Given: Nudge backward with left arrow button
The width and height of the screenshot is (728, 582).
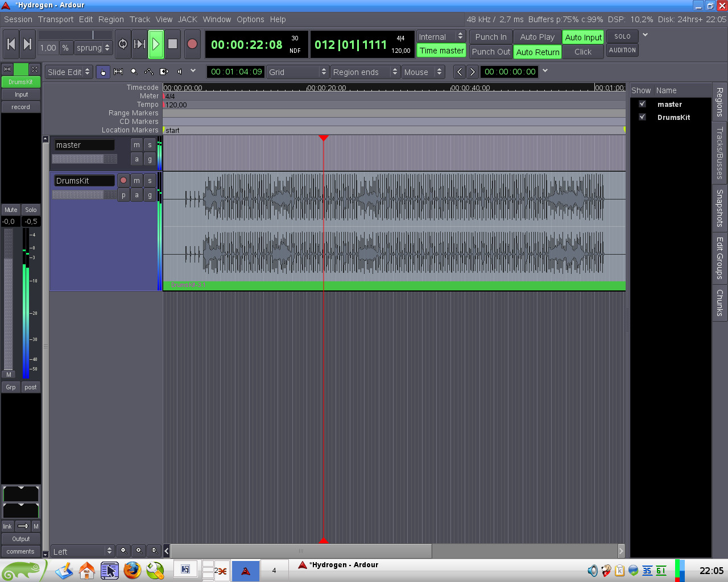Looking at the screenshot, I should (460, 72).
